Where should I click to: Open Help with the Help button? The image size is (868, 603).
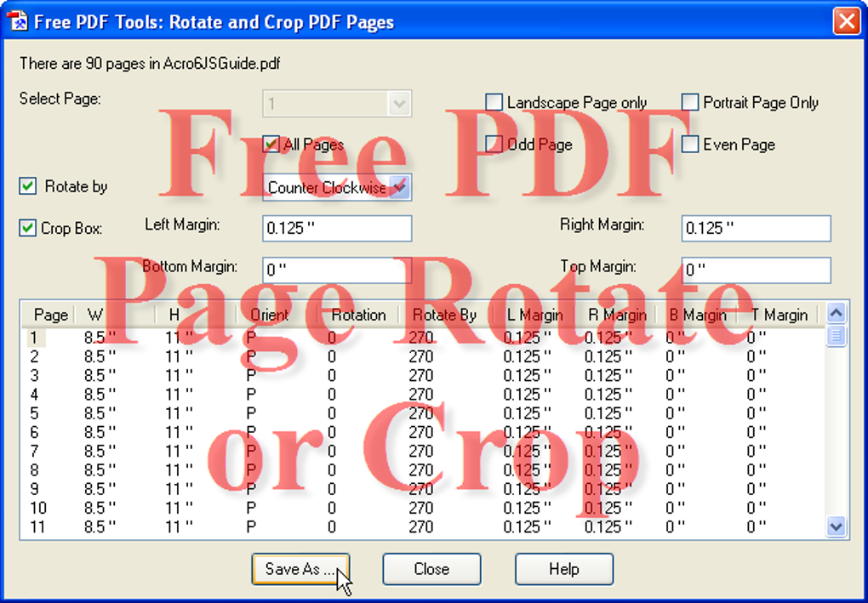[564, 569]
